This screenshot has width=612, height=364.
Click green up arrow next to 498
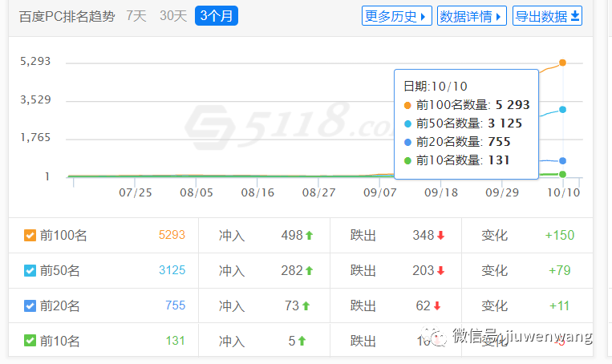(309, 235)
